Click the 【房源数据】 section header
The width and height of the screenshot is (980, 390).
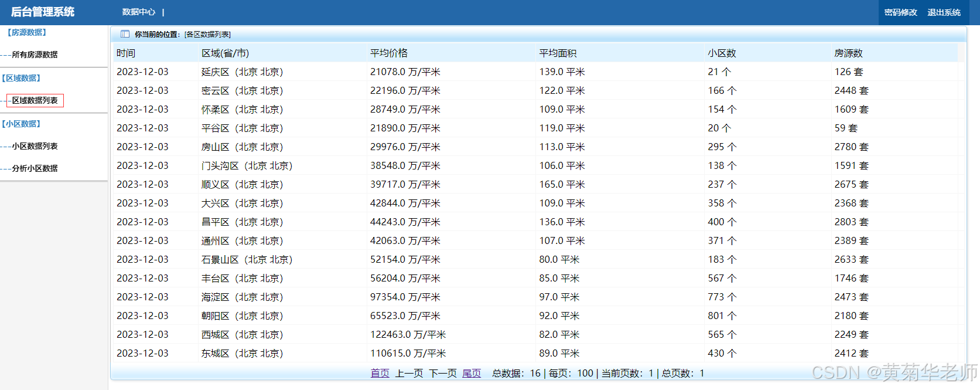pyautogui.click(x=26, y=32)
